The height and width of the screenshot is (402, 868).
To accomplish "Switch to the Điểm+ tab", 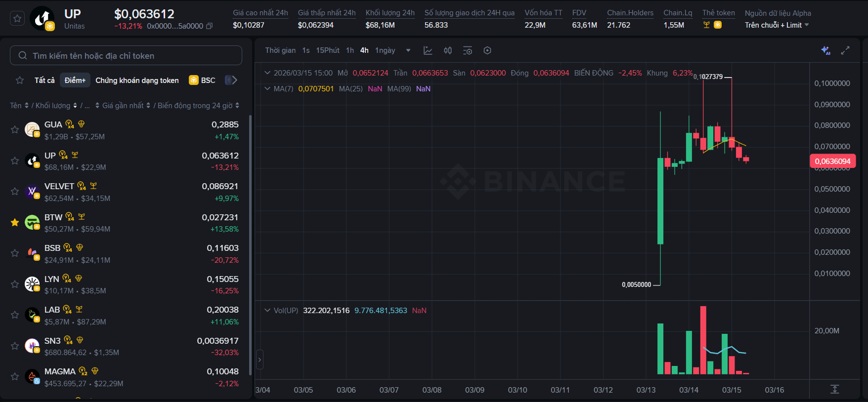I will click(x=75, y=80).
